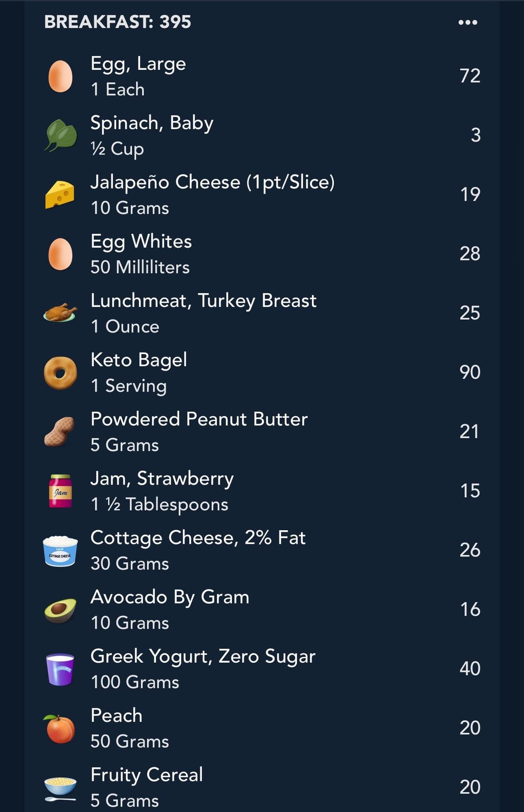Open the breakfast three-dots options menu
The width and height of the screenshot is (524, 812).
click(468, 22)
